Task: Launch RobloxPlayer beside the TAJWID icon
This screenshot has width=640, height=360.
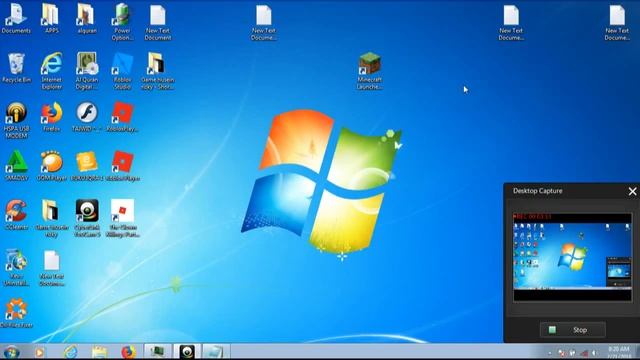Action: [x=122, y=117]
